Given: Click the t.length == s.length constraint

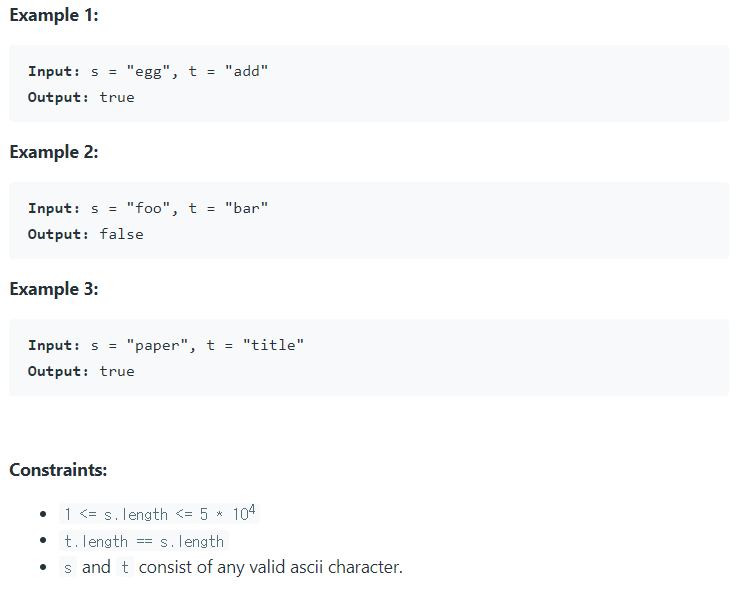Looking at the screenshot, I should click(144, 541).
